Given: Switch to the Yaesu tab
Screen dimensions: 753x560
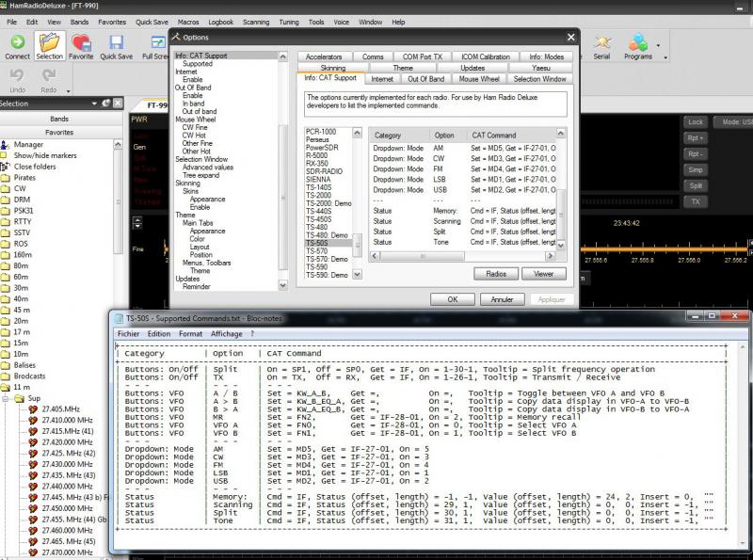Looking at the screenshot, I should pyautogui.click(x=541, y=68).
